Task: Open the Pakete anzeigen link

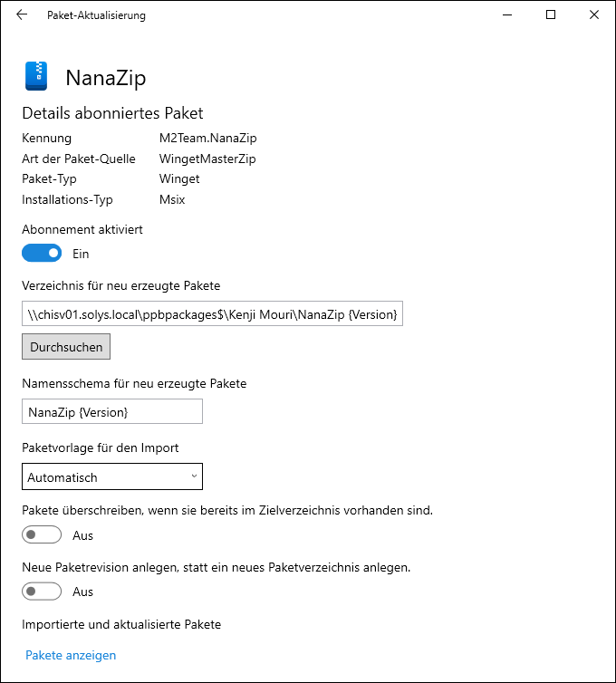Action: tap(71, 655)
